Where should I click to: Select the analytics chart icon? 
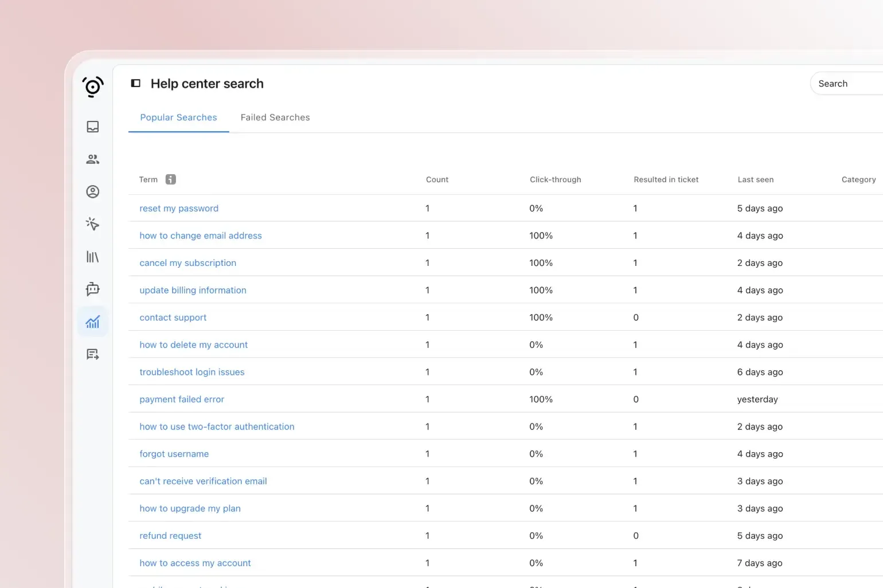point(93,322)
